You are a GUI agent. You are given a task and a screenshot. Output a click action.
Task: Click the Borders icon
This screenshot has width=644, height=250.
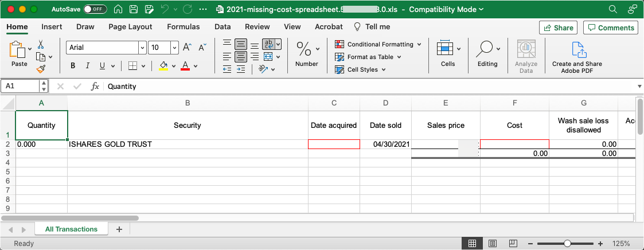click(x=132, y=66)
